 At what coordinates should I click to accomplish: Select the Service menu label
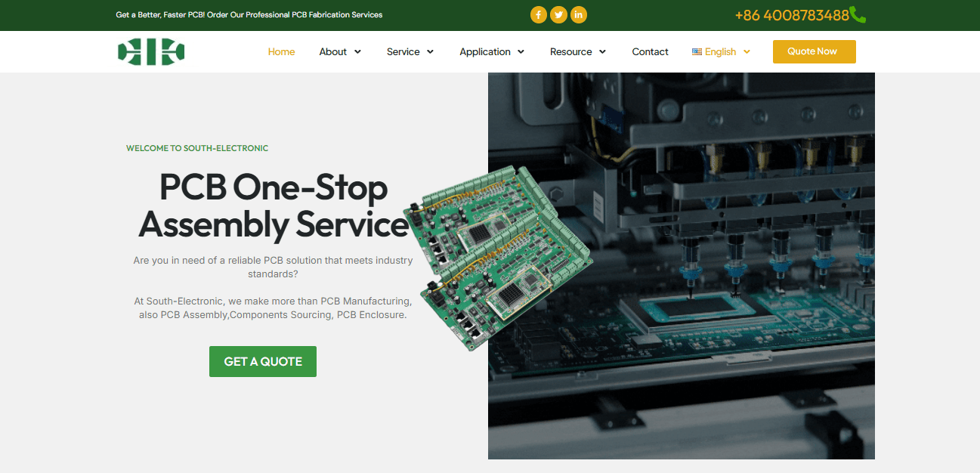(403, 51)
